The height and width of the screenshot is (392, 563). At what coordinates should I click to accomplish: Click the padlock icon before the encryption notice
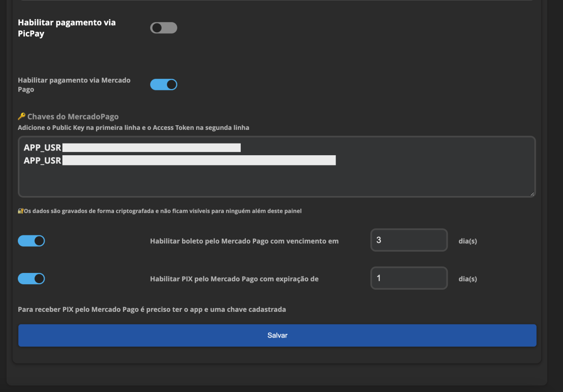(x=21, y=211)
